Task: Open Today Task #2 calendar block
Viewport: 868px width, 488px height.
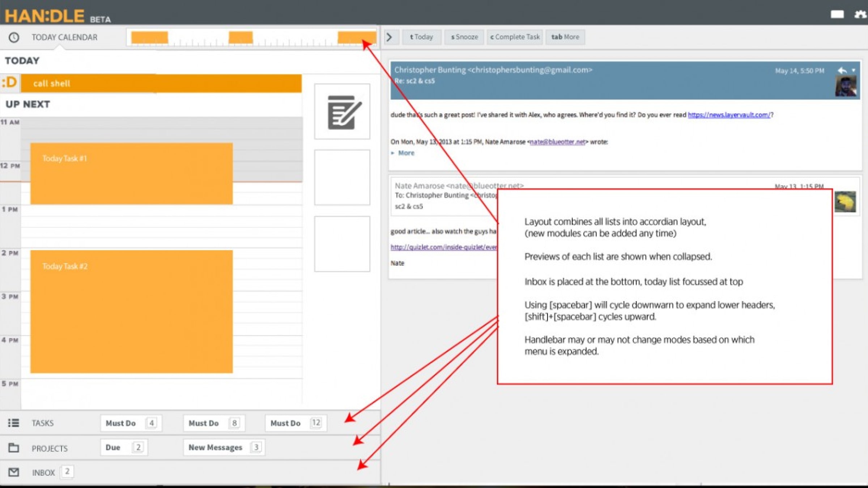Action: pyautogui.click(x=132, y=312)
